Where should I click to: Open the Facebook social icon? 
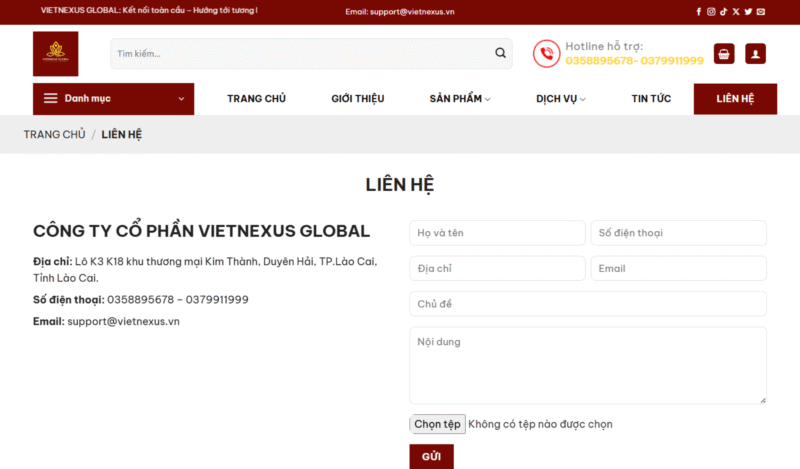pos(699,11)
